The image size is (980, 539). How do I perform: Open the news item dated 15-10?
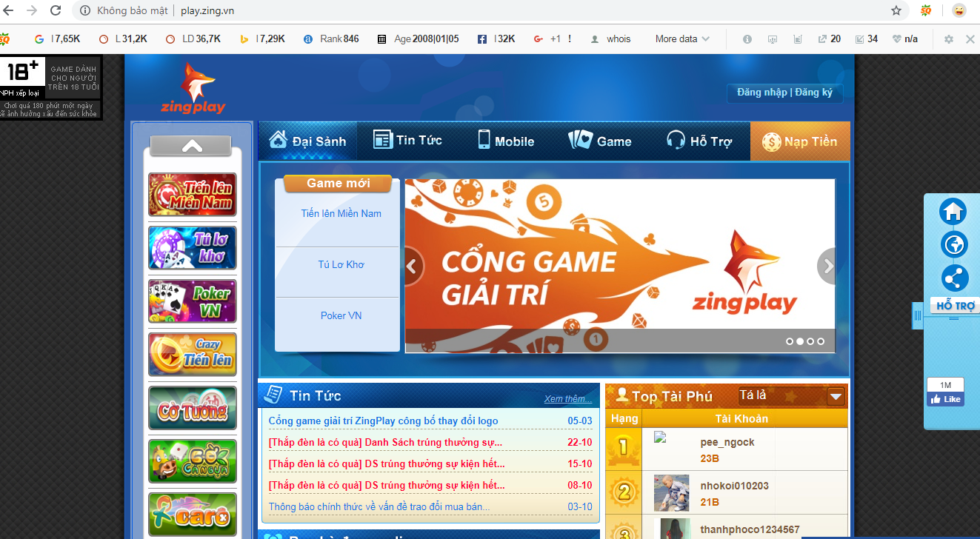pos(430,463)
